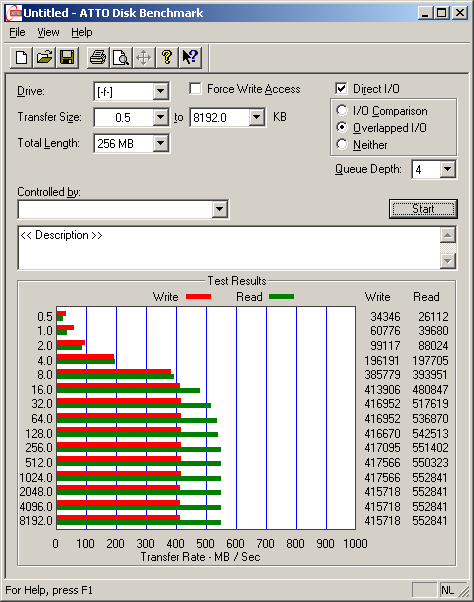
Task: Click the write value 34346
Action: pyautogui.click(x=385, y=317)
